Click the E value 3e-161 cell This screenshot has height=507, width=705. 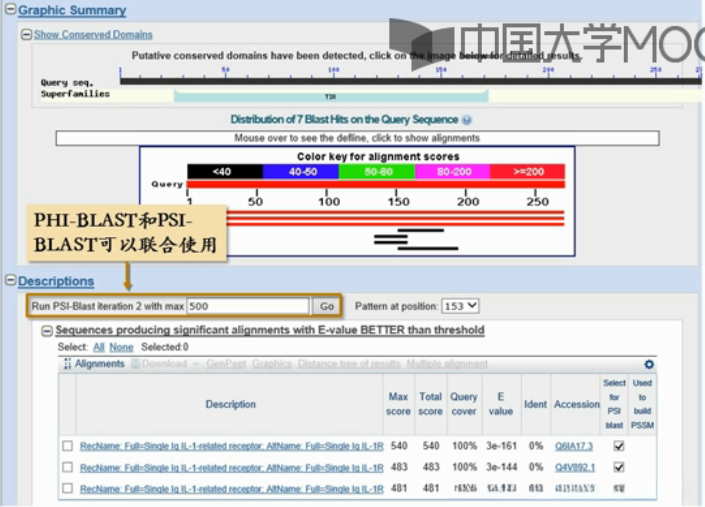click(x=501, y=446)
